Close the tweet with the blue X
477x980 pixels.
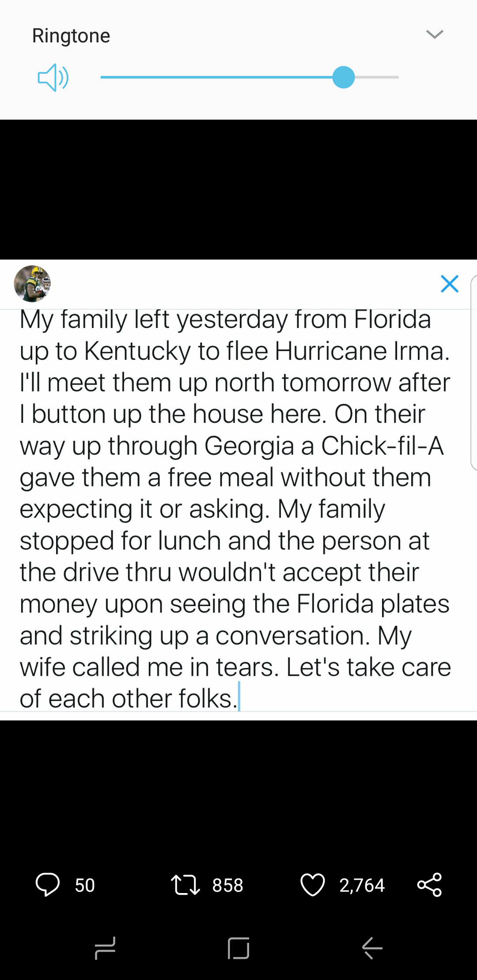click(x=450, y=284)
